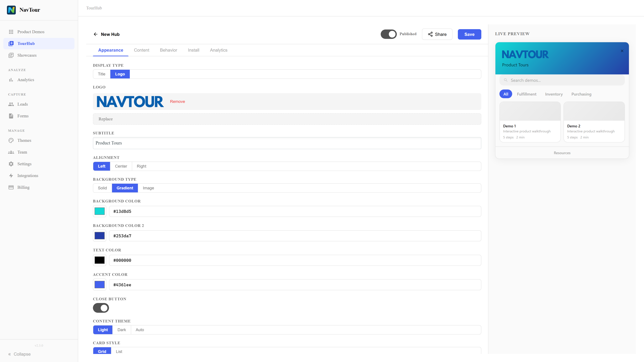Image resolution: width=644 pixels, height=362 pixels.
Task: Open Analytics via the bar chart icon
Action: tap(11, 80)
